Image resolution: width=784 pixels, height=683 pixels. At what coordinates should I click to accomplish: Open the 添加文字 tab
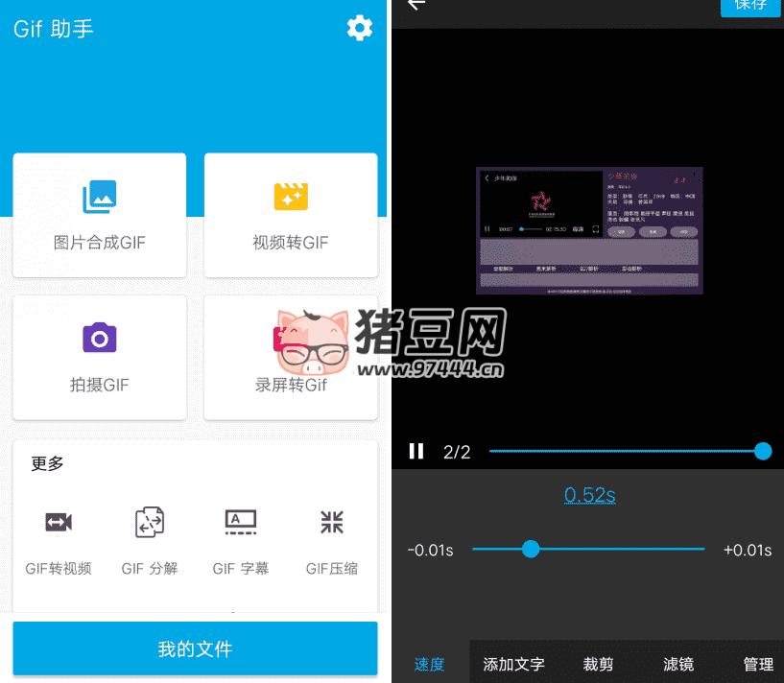point(513,664)
